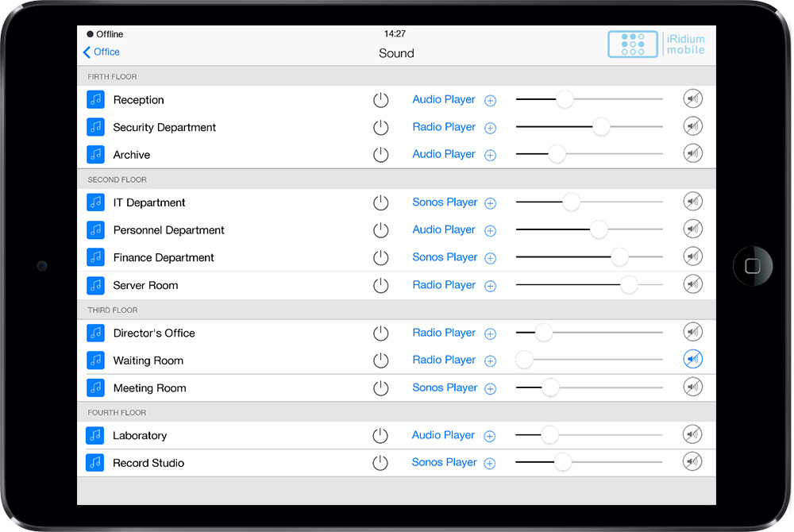
Task: Switch power on for the Archive zone
Action: pos(381,155)
